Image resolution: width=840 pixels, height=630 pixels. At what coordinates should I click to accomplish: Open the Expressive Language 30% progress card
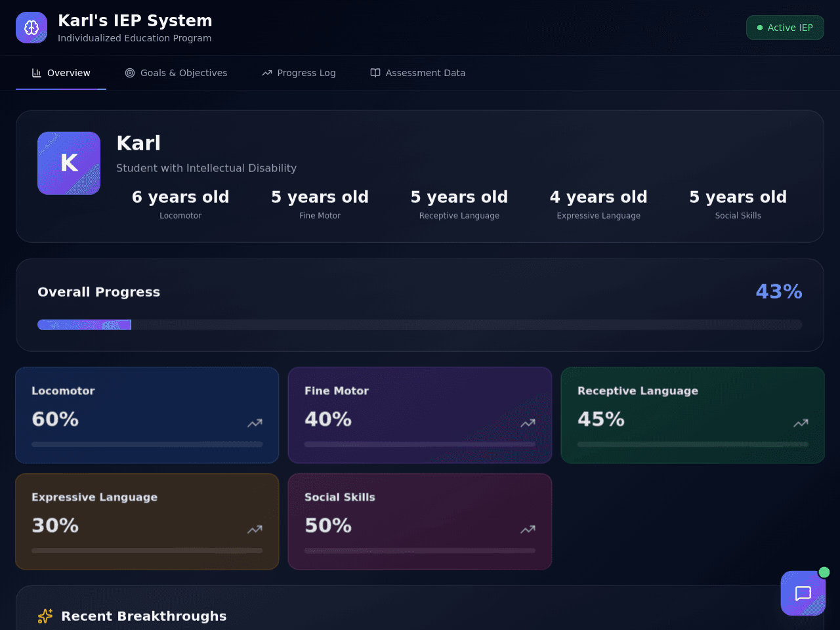(147, 522)
